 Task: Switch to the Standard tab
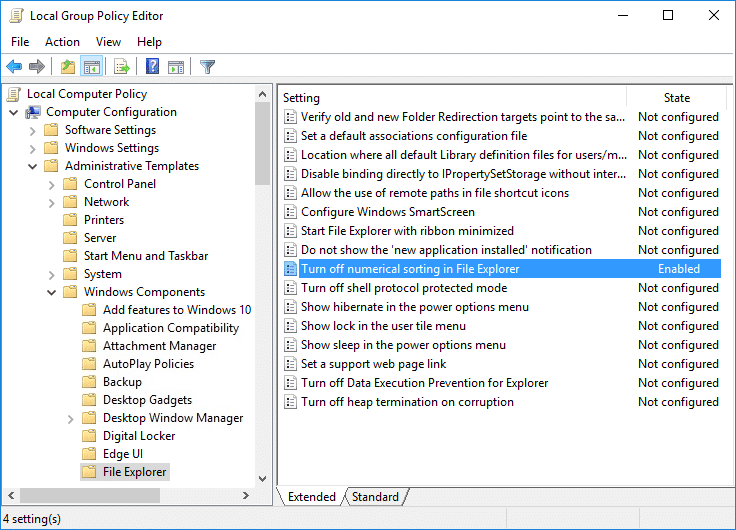click(375, 497)
